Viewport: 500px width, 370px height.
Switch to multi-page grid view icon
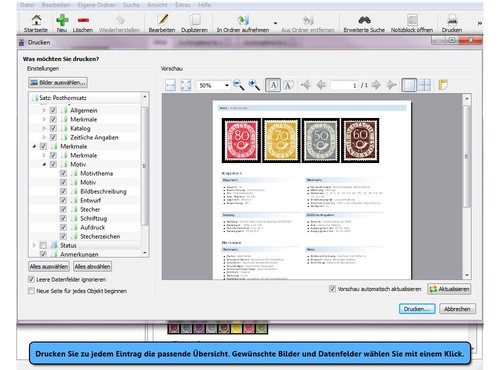pyautogui.click(x=425, y=85)
